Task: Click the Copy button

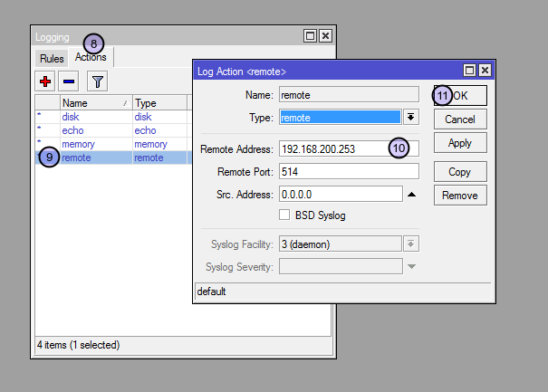Action: pos(460,172)
